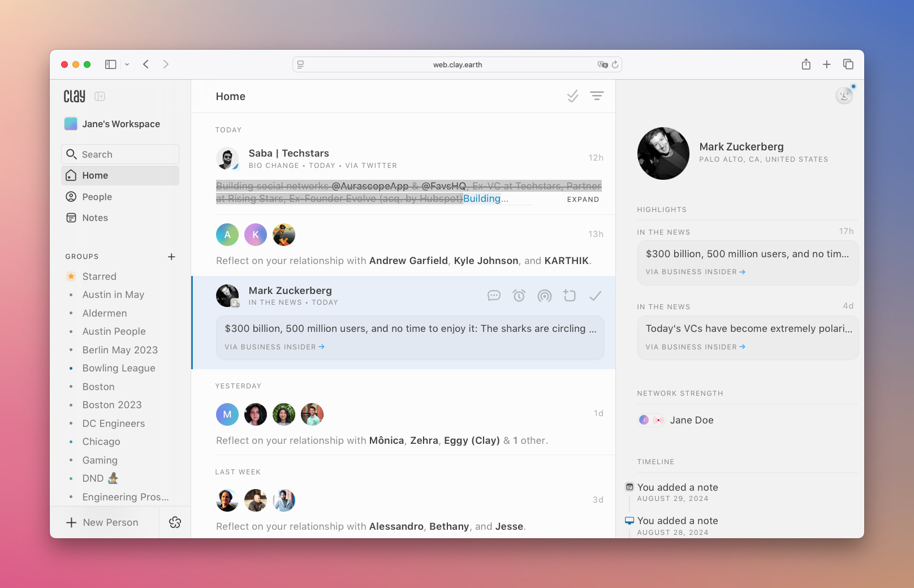Open the Via Business Insider link in feed
This screenshot has height=588, width=914.
(274, 347)
